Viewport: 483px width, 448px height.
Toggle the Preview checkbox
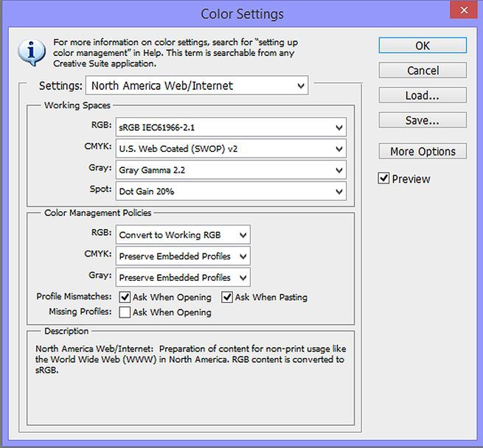tap(383, 178)
